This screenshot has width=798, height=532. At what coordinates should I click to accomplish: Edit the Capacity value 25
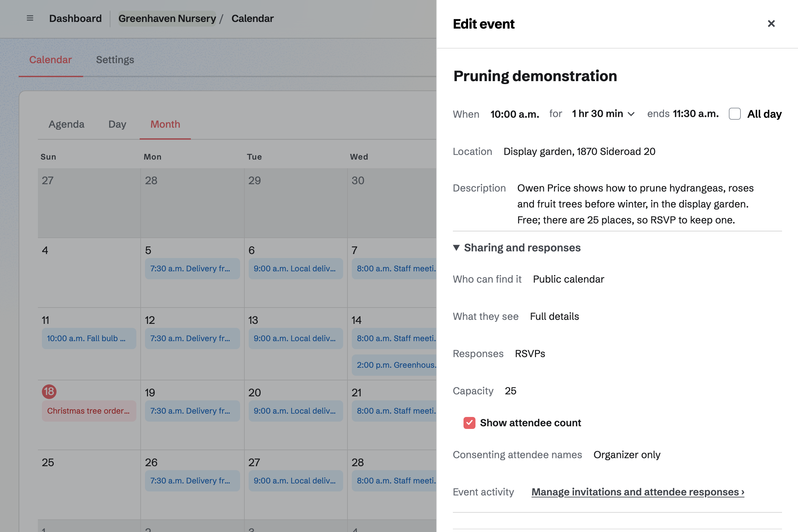(510, 391)
